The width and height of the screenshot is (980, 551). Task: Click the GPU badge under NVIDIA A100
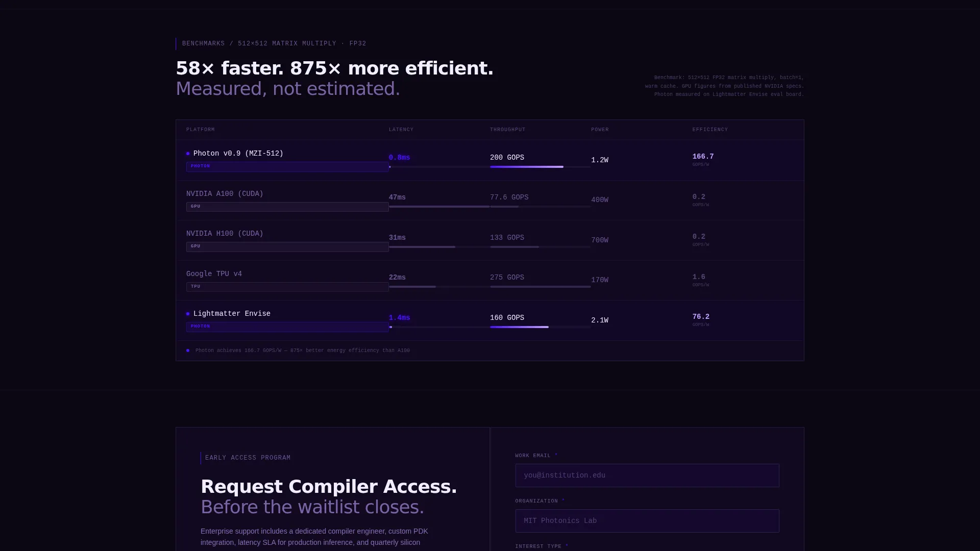287,207
